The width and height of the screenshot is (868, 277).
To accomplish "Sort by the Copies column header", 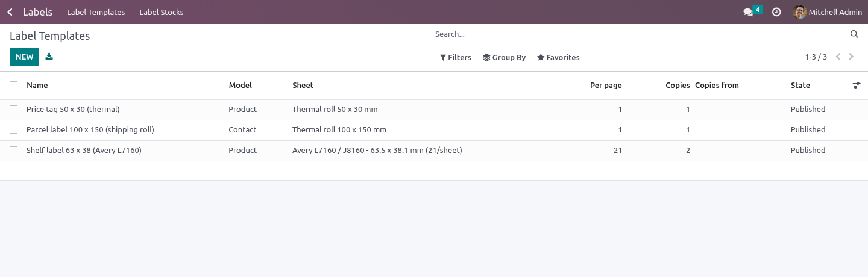I will [x=678, y=86].
